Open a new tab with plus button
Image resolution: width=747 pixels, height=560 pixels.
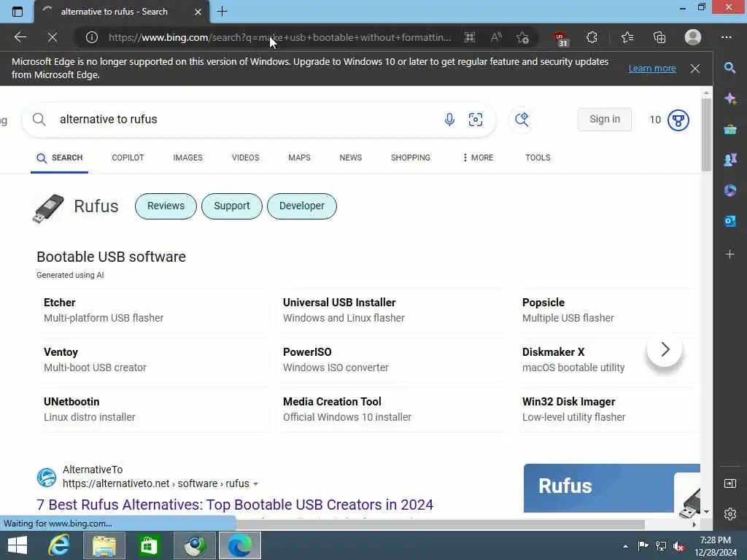click(x=222, y=12)
